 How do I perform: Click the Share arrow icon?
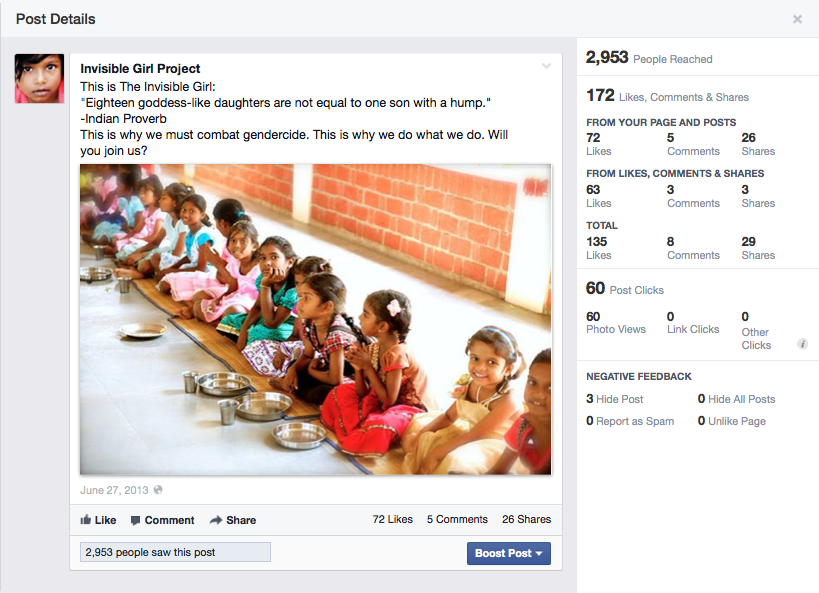(x=216, y=520)
